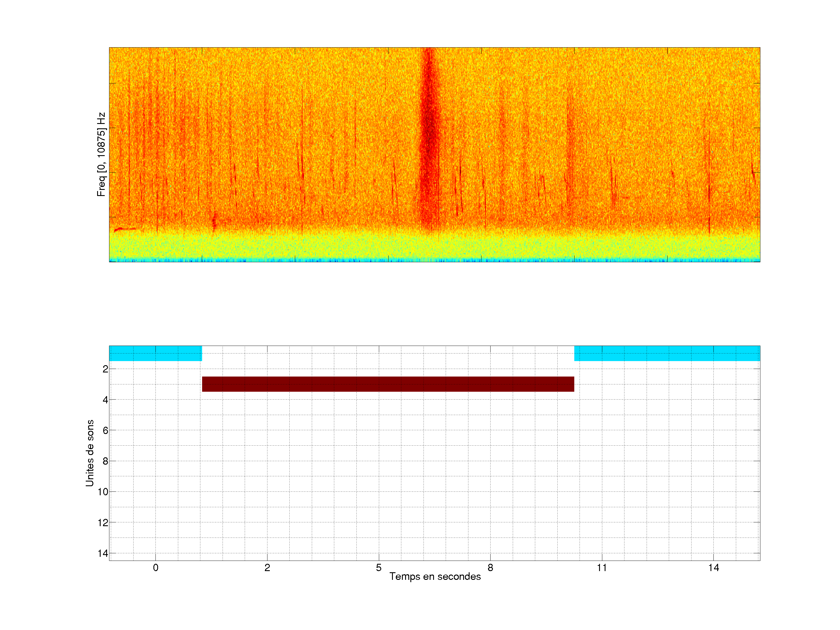
Task: Click the x-axis tick label 8
Action: (490, 568)
